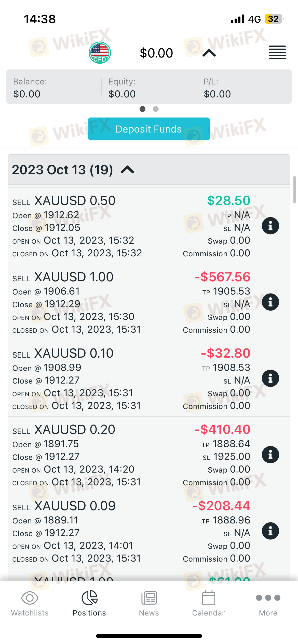Switch to the News tab

click(x=149, y=603)
